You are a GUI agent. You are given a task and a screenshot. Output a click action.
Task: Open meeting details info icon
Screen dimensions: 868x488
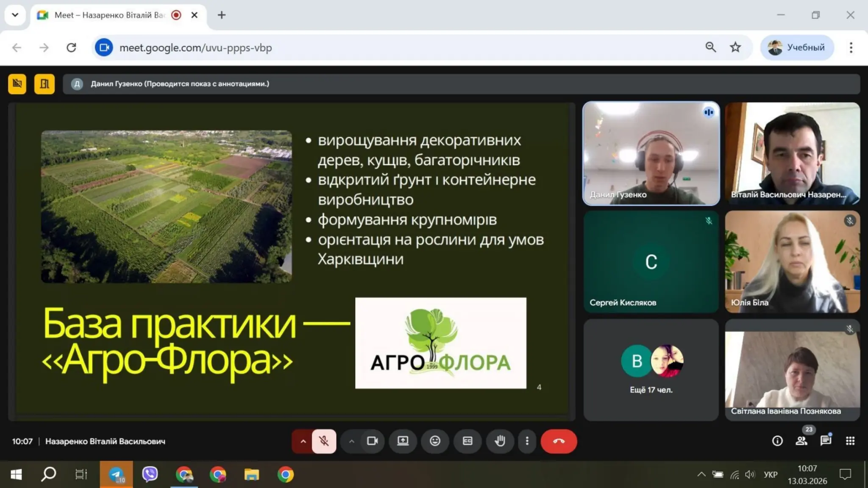pos(777,441)
